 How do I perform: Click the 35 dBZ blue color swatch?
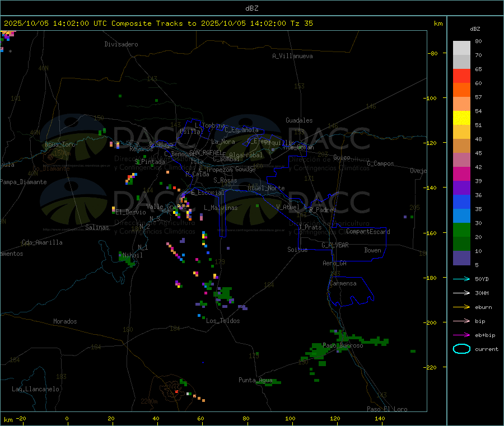click(461, 216)
